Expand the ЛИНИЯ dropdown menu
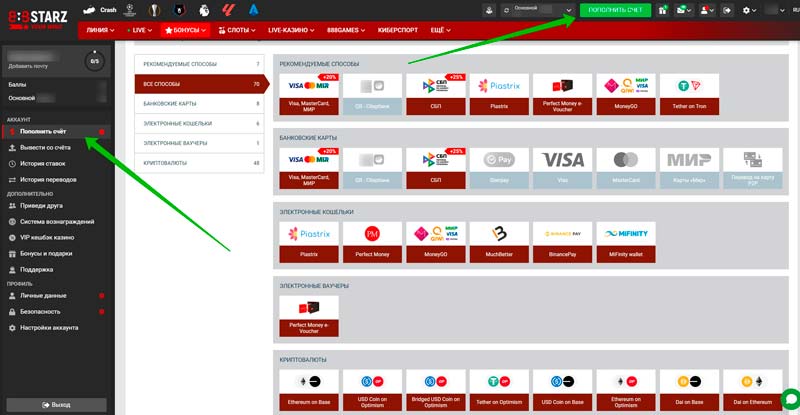The width and height of the screenshot is (800, 415). [x=101, y=31]
